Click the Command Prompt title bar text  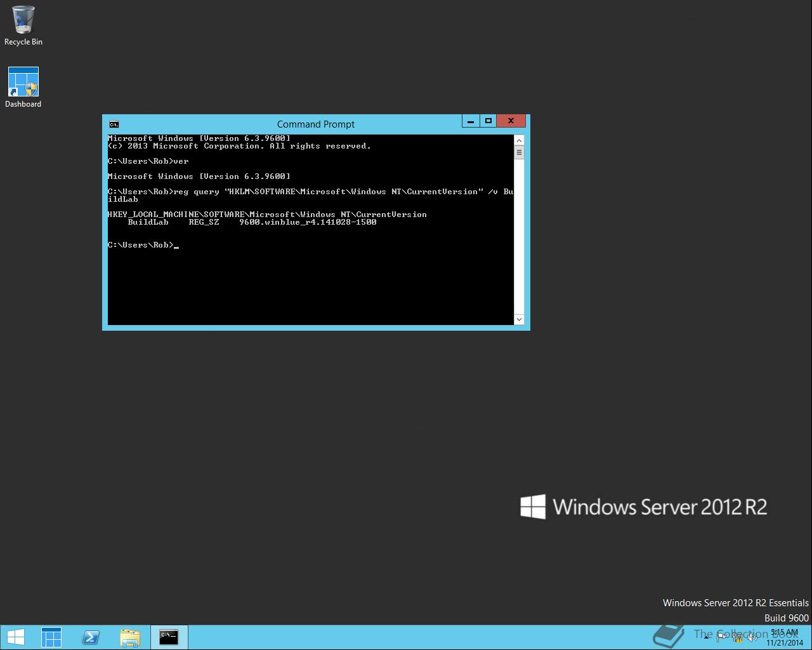tap(315, 124)
